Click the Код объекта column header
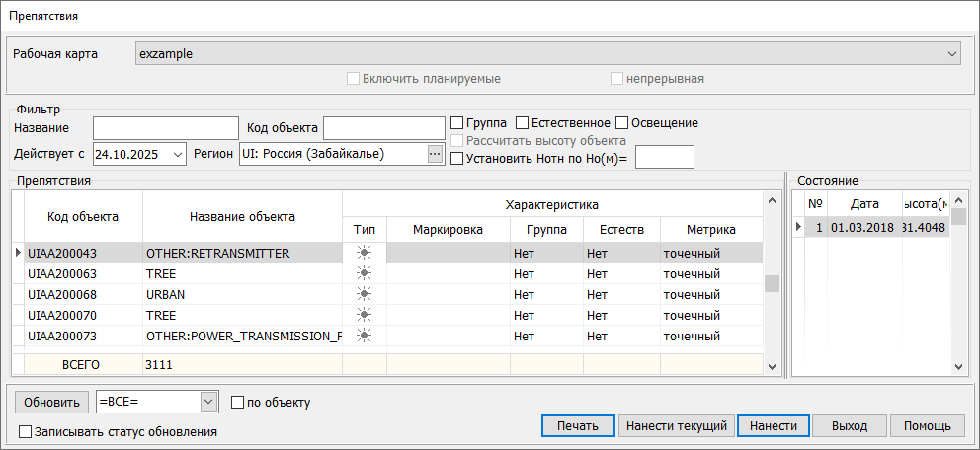This screenshot has height=450, width=980. [x=84, y=217]
